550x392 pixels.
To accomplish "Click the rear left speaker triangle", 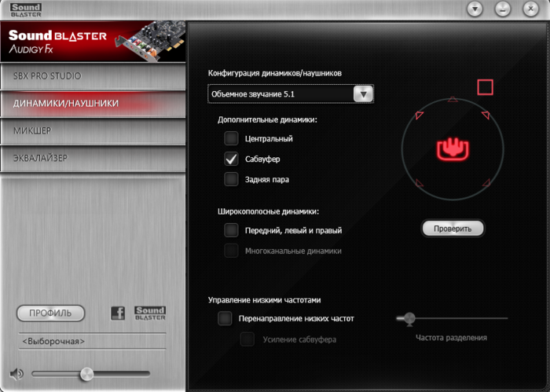I will [x=419, y=182].
